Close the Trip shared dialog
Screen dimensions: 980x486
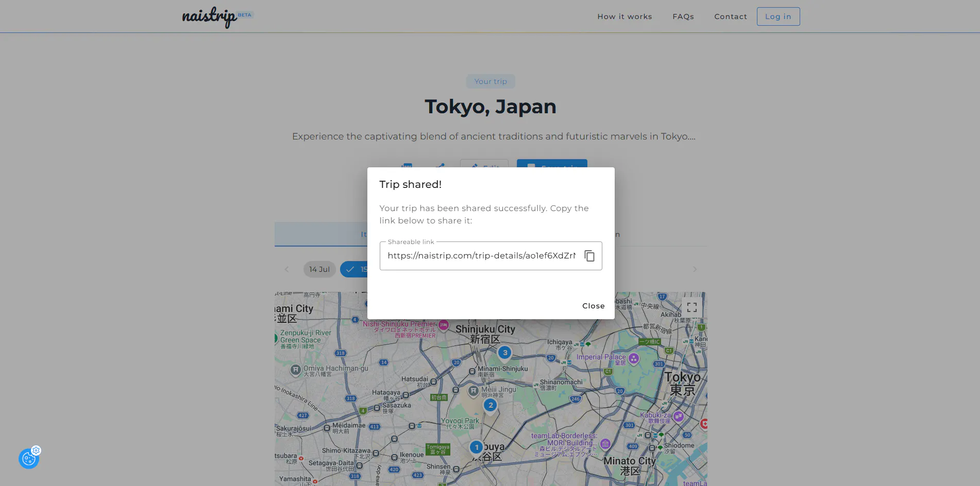coord(594,306)
